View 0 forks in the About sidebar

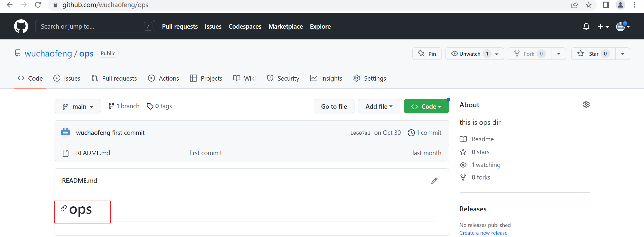click(x=475, y=177)
